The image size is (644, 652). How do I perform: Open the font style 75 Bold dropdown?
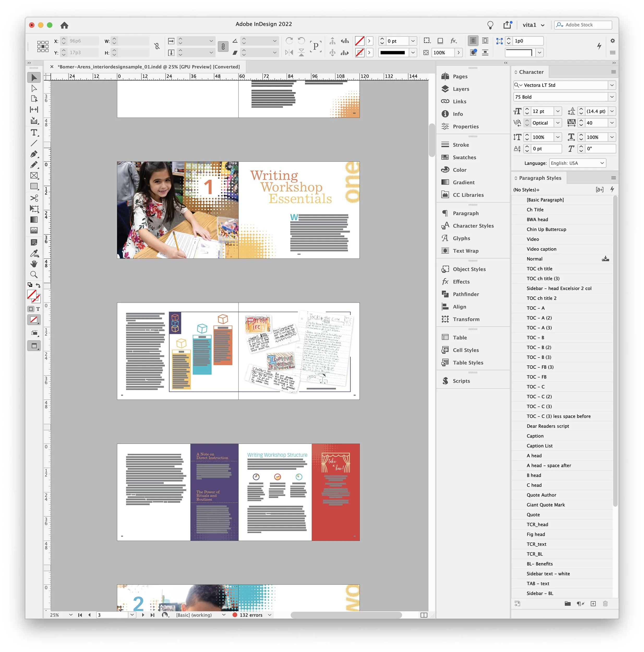pyautogui.click(x=611, y=97)
